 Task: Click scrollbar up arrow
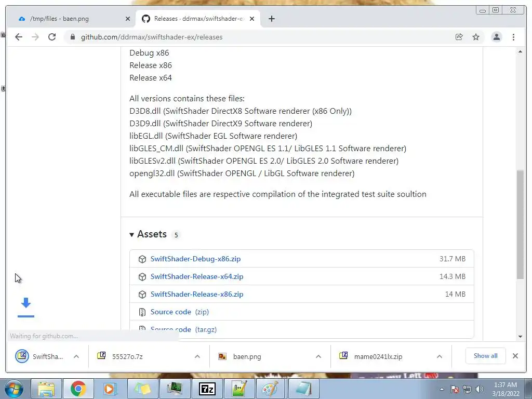pyautogui.click(x=520, y=51)
